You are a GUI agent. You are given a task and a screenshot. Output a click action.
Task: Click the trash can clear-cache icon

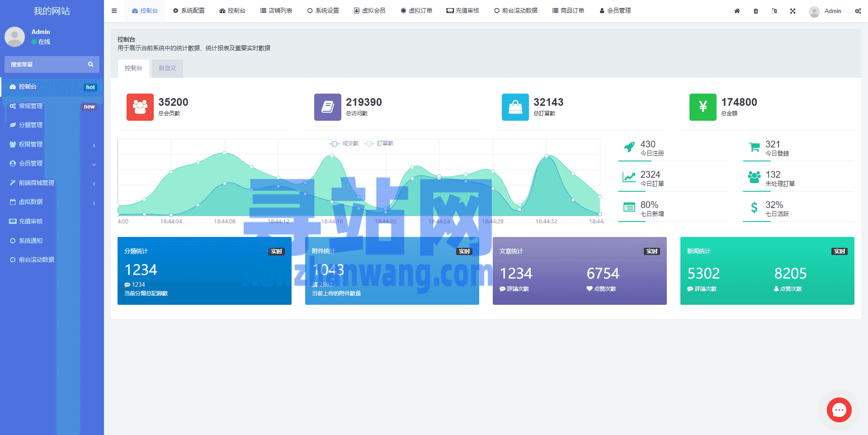[x=756, y=11]
